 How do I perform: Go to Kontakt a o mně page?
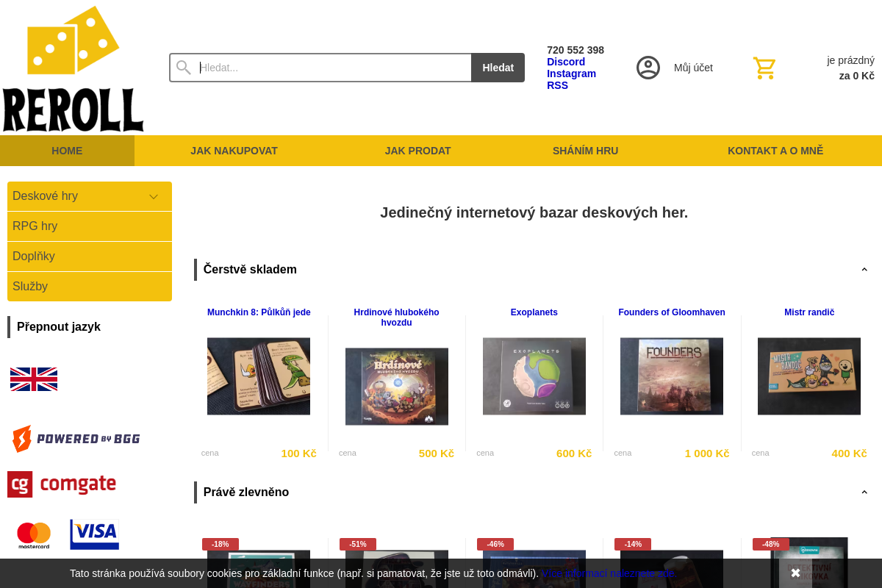pos(775,151)
